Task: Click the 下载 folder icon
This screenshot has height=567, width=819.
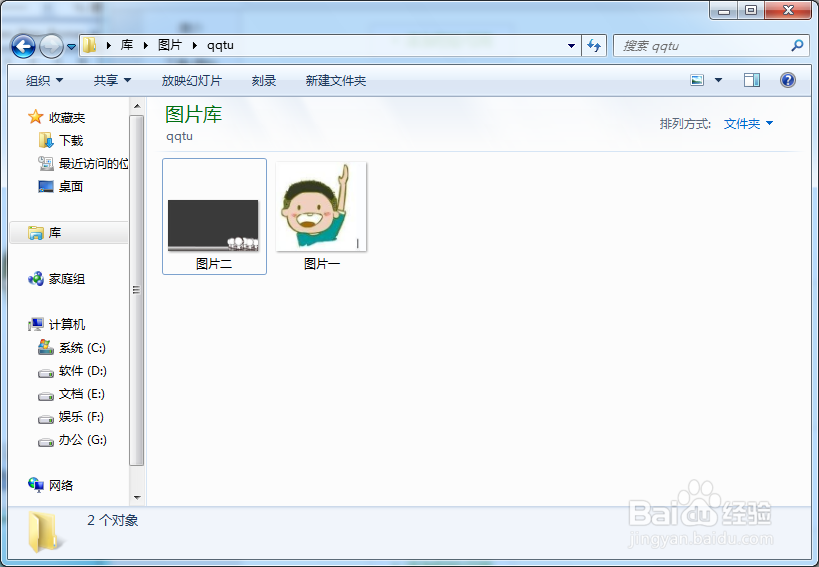Action: tap(46, 140)
